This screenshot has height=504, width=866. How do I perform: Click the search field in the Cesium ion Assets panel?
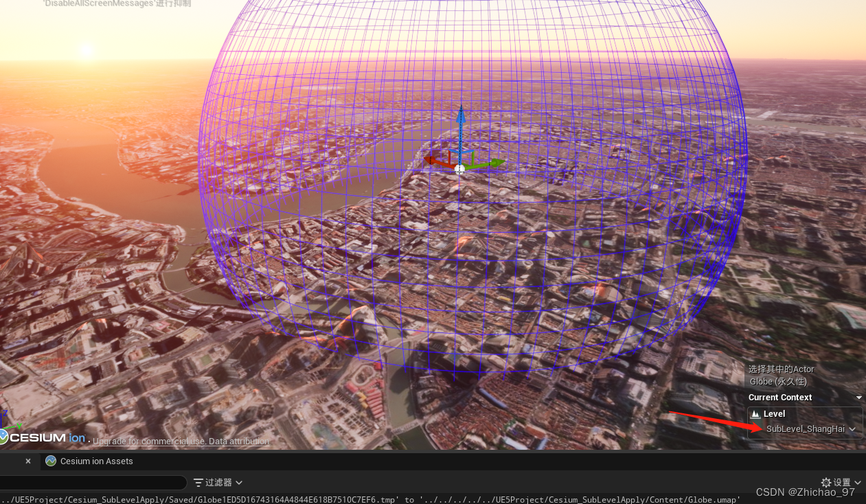click(93, 482)
